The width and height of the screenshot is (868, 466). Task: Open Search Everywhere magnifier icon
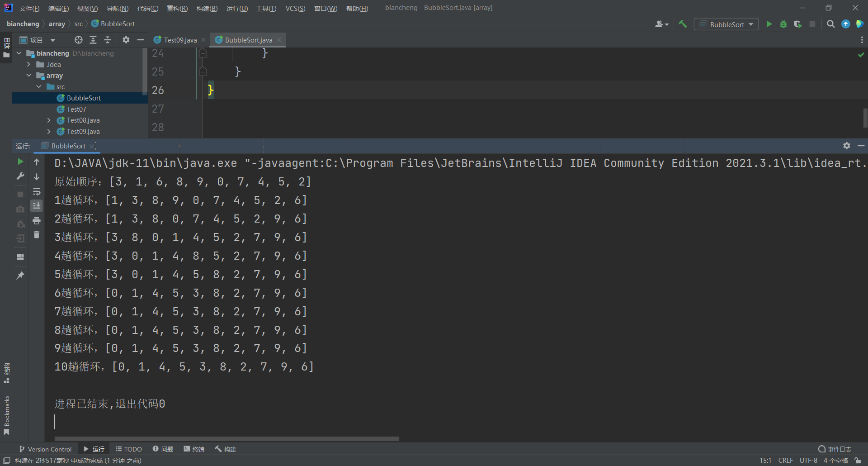tap(831, 24)
